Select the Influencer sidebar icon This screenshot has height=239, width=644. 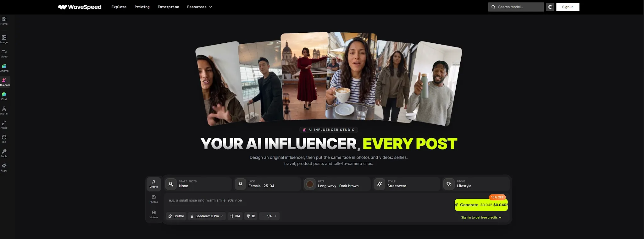pos(4,82)
